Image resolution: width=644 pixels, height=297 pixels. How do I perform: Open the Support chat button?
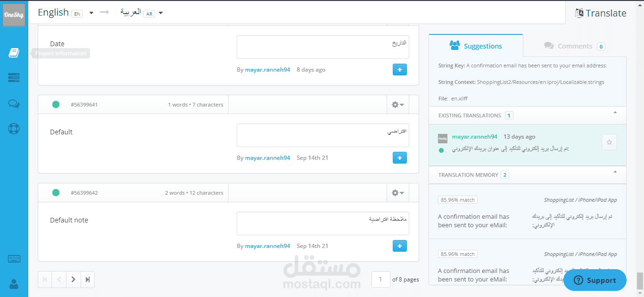point(595,280)
